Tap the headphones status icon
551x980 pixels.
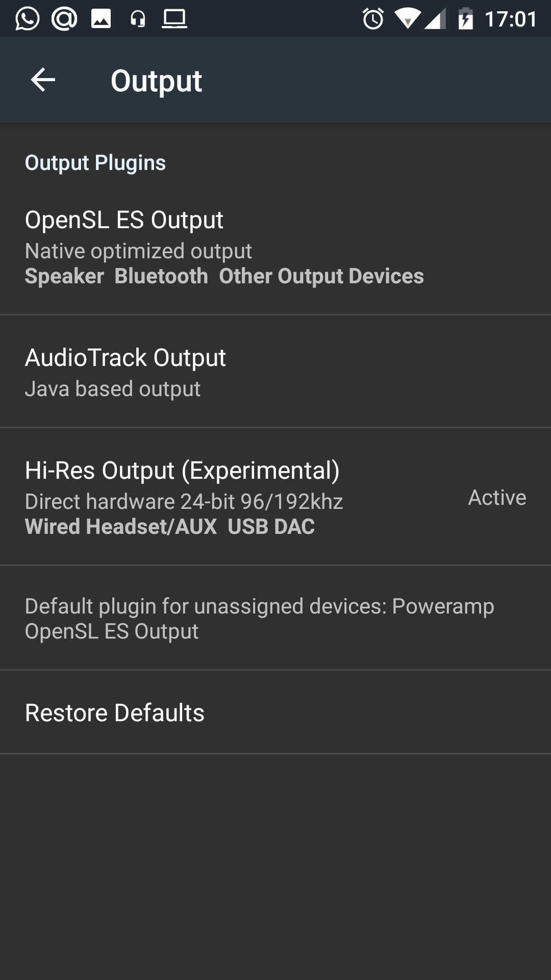pyautogui.click(x=138, y=19)
